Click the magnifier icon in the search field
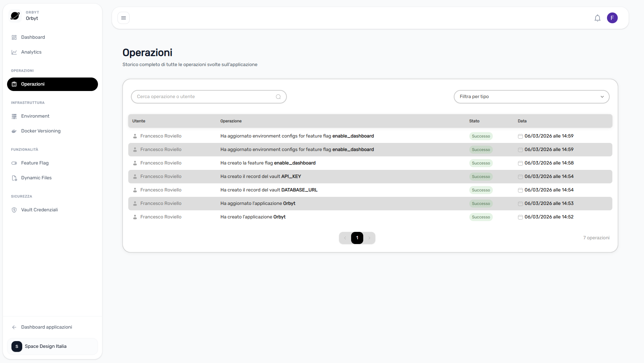644x363 pixels. click(x=278, y=97)
